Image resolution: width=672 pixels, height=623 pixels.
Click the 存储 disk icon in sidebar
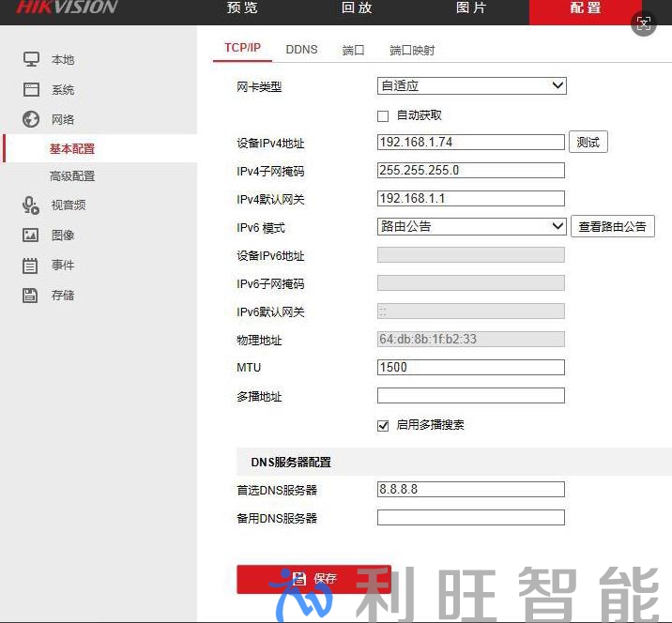tap(31, 296)
